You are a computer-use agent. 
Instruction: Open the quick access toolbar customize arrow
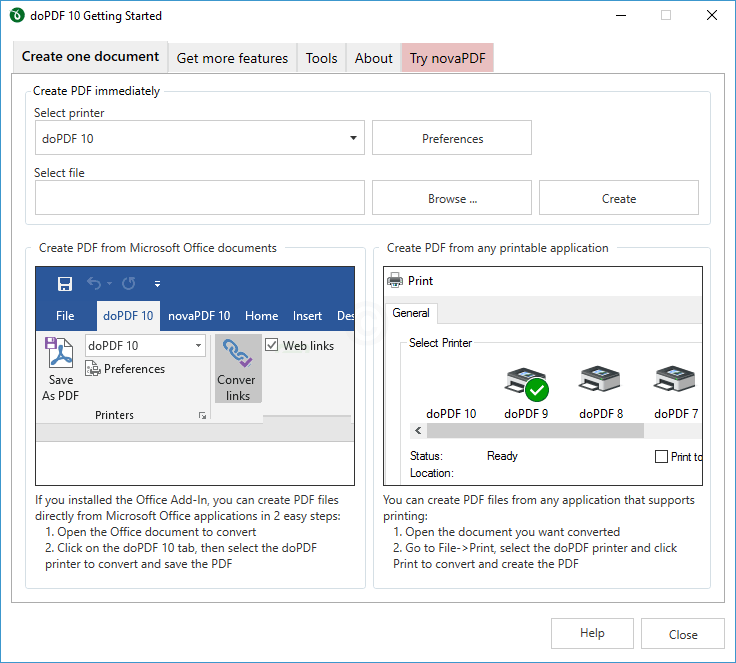(x=157, y=284)
